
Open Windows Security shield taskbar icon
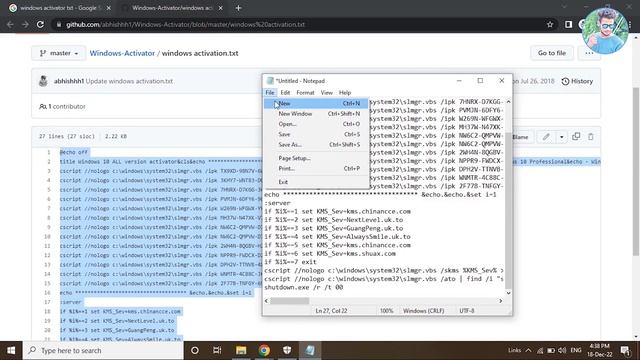287,350
